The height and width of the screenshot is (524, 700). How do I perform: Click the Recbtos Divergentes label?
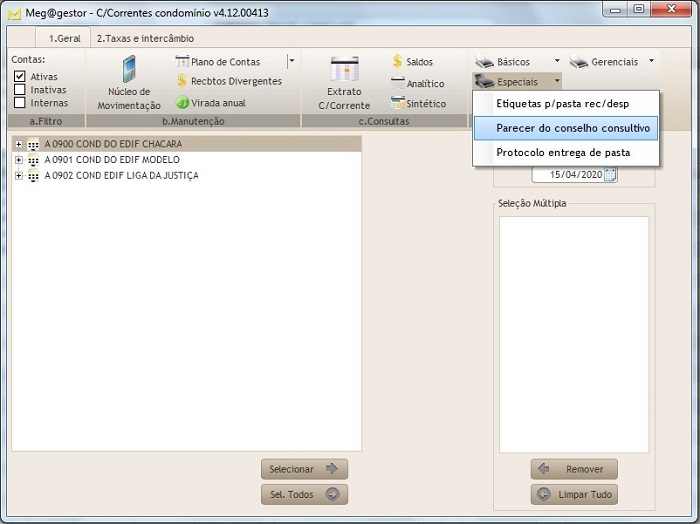(236, 81)
